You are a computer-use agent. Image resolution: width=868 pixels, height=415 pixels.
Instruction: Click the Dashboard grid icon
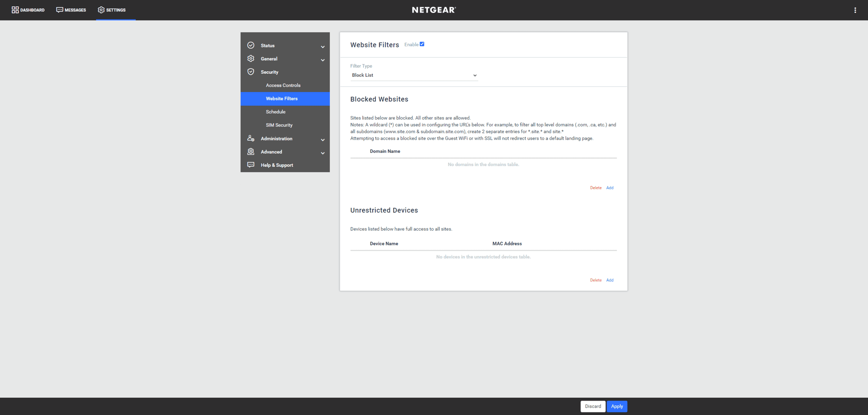[x=15, y=10]
